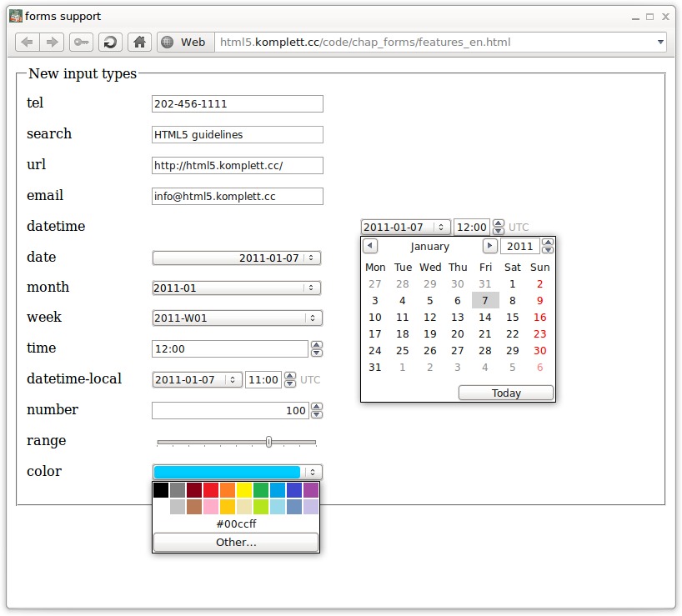This screenshot has width=682, height=616.
Task: Click the number field stepper arrows
Action: 316,411
